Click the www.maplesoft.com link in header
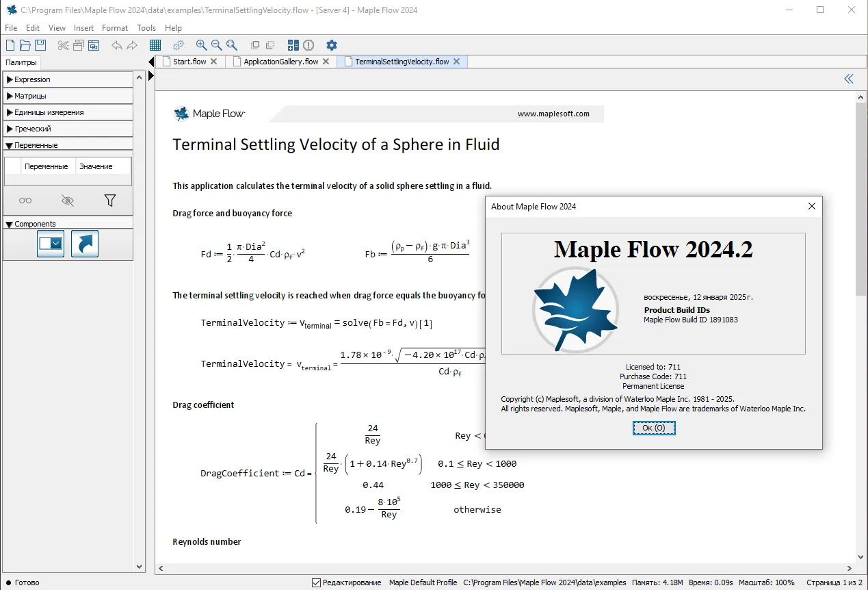868x590 pixels. [x=553, y=114]
